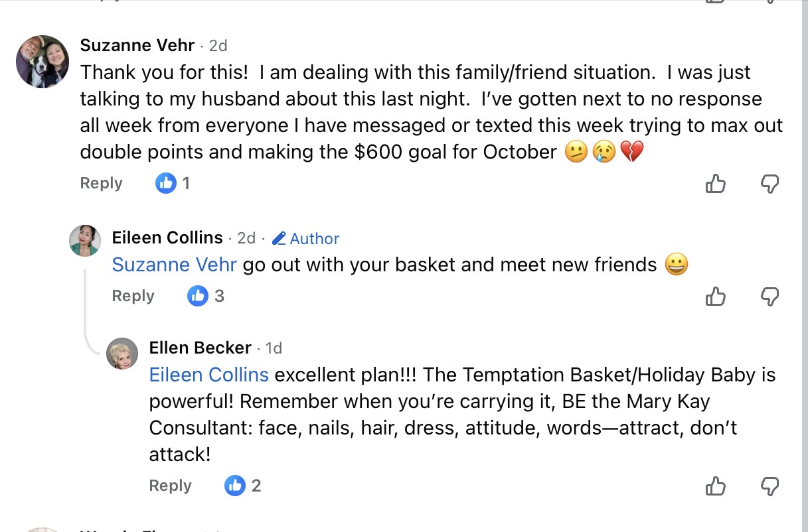Like Suzanne Vehr's comment with thumbs up

click(715, 183)
